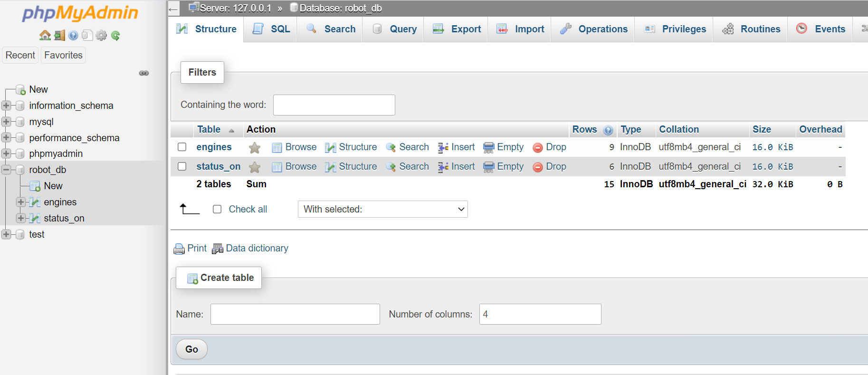The width and height of the screenshot is (868, 375).
Task: Open the Routines tab
Action: (x=751, y=29)
